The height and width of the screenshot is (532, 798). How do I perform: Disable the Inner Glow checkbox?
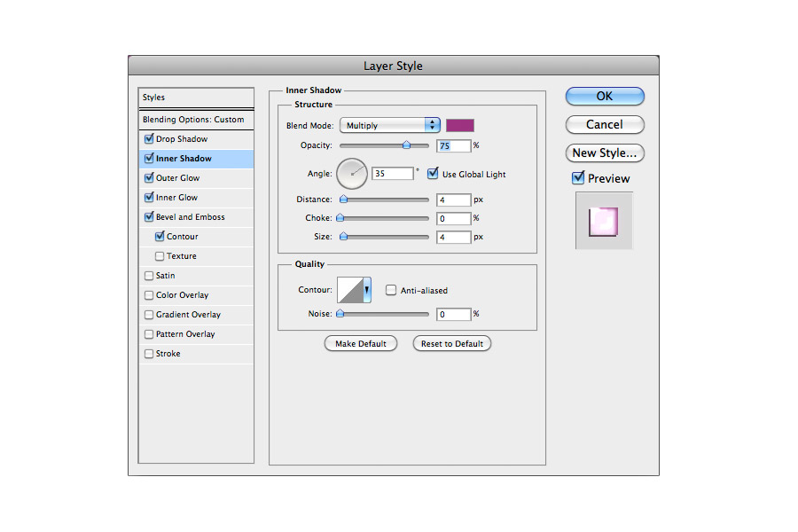(x=149, y=197)
